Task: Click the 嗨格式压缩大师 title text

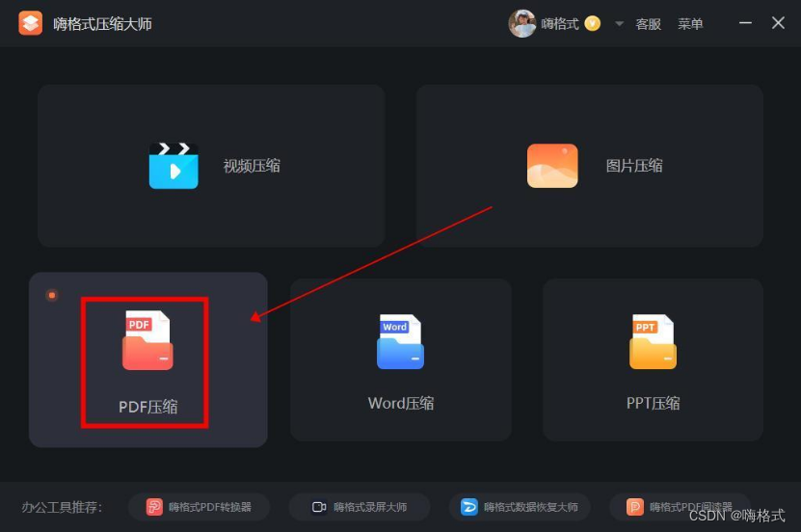Action: click(x=103, y=24)
